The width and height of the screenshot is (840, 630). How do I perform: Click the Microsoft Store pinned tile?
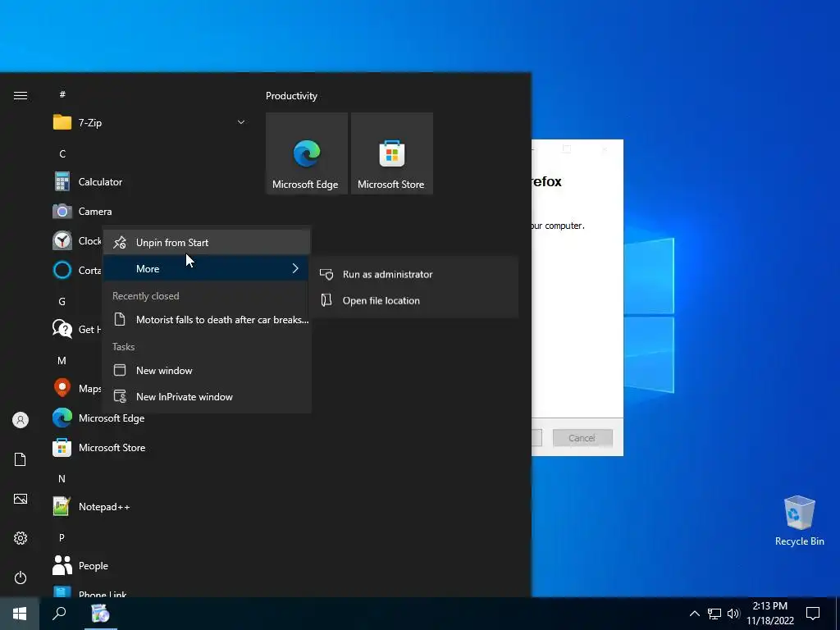391,153
